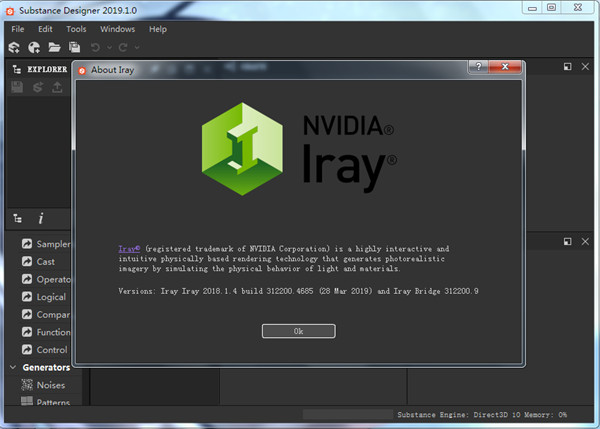Select the Comparison library item
600x429 pixels.
pyautogui.click(x=46, y=315)
